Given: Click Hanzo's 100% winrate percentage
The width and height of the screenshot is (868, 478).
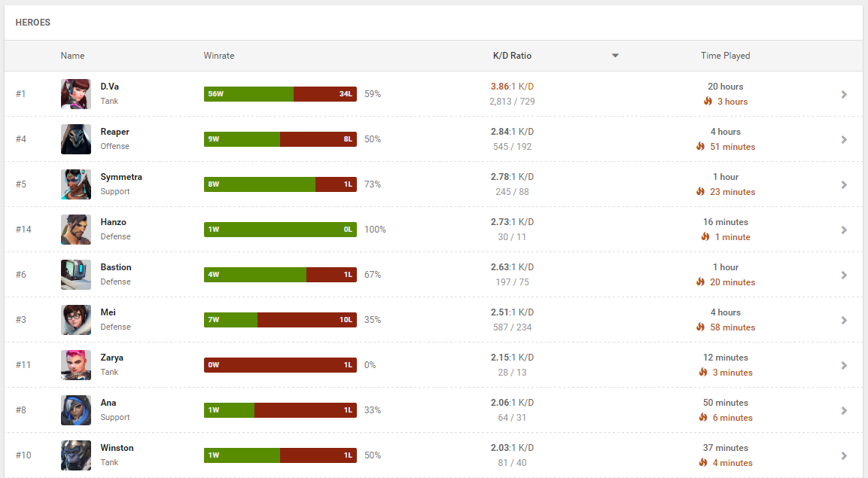Looking at the screenshot, I should coord(375,230).
